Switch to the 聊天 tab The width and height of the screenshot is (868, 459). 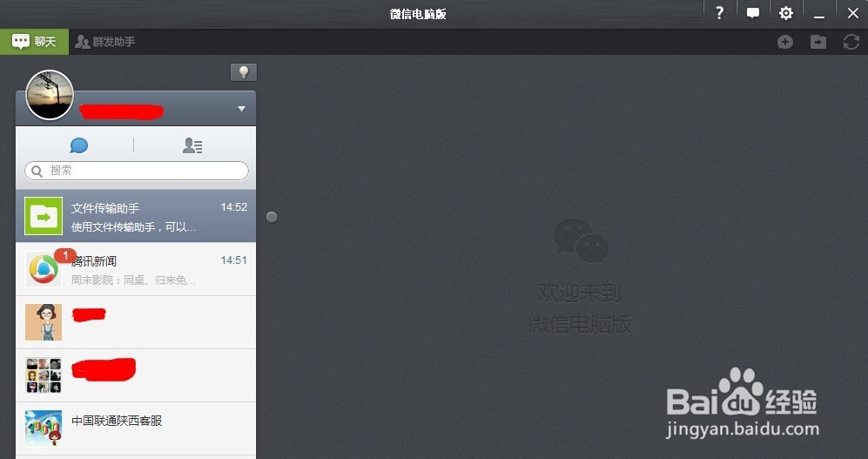point(34,42)
